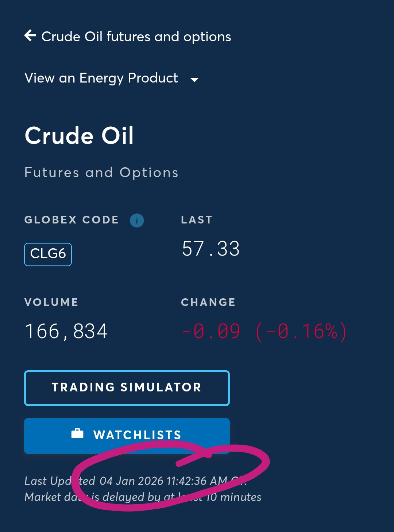Image resolution: width=394 pixels, height=532 pixels.
Task: Click the red change value -0.09
Action: tap(211, 332)
